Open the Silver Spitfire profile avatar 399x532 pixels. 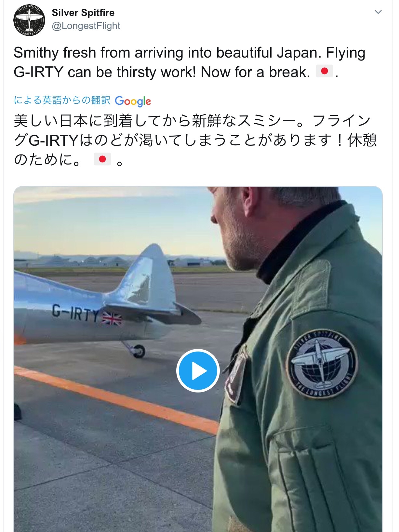click(29, 20)
